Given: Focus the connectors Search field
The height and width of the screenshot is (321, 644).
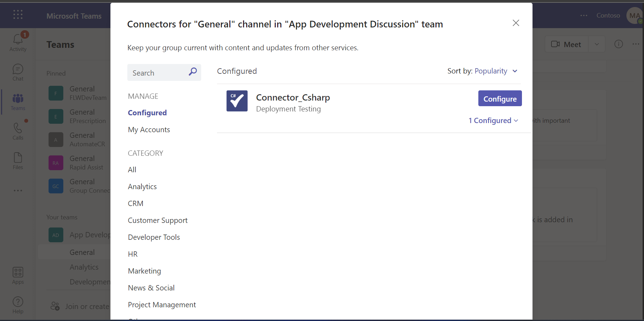Looking at the screenshot, I should [164, 72].
